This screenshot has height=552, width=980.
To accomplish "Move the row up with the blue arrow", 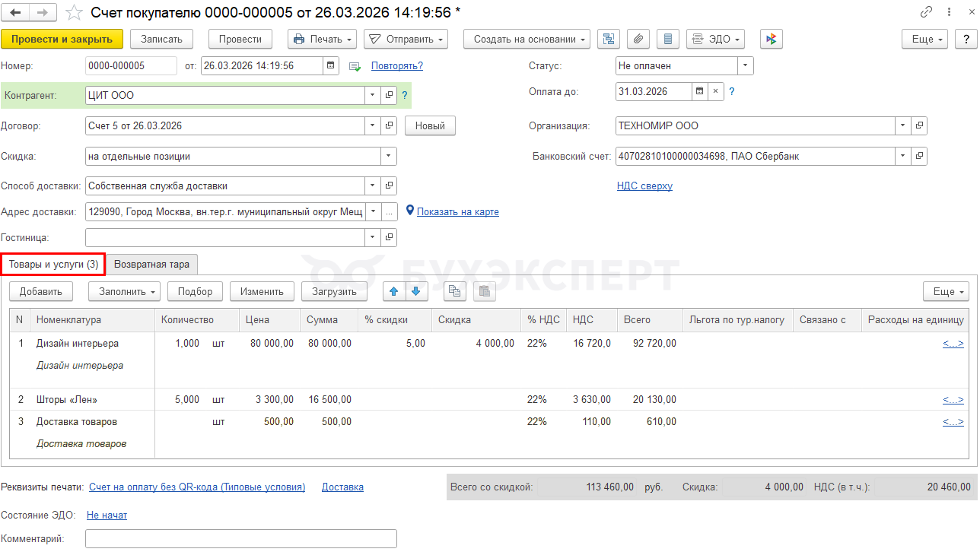I will click(393, 290).
